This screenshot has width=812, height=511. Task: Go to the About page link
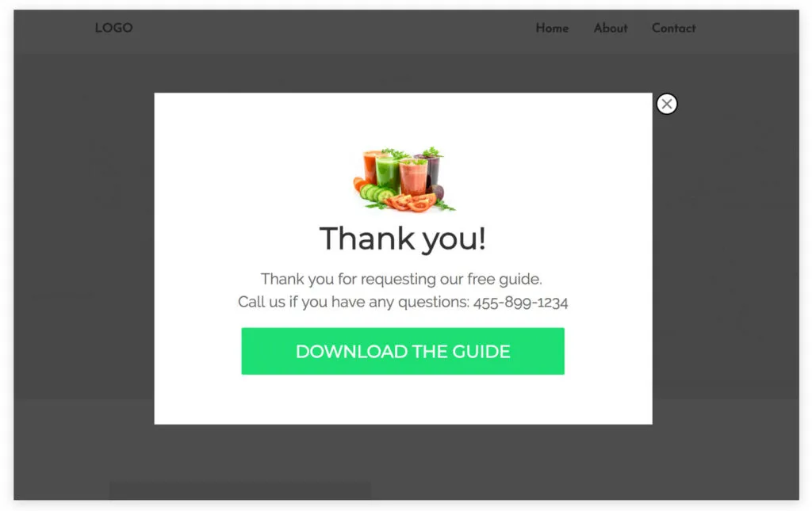pyautogui.click(x=611, y=29)
